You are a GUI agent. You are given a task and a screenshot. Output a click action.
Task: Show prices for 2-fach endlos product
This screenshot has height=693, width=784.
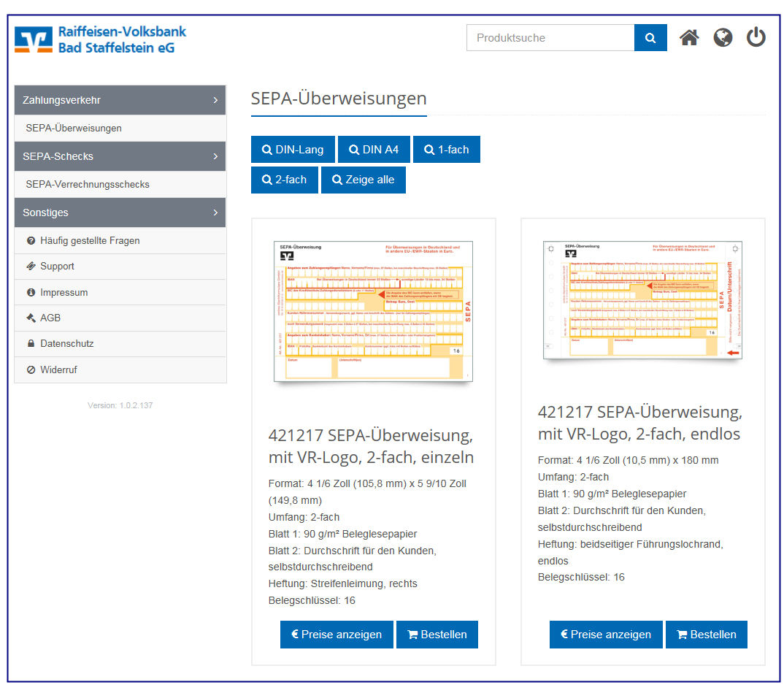[606, 635]
